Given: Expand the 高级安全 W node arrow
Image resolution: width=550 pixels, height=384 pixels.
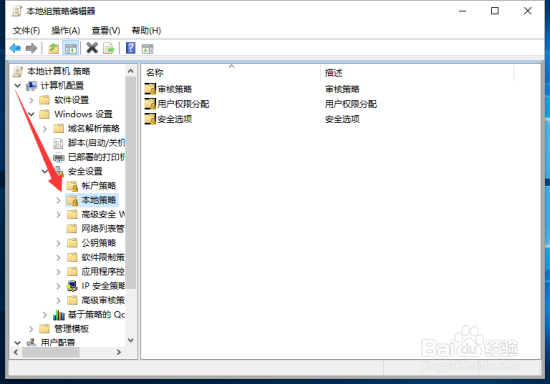Looking at the screenshot, I should 59,215.
